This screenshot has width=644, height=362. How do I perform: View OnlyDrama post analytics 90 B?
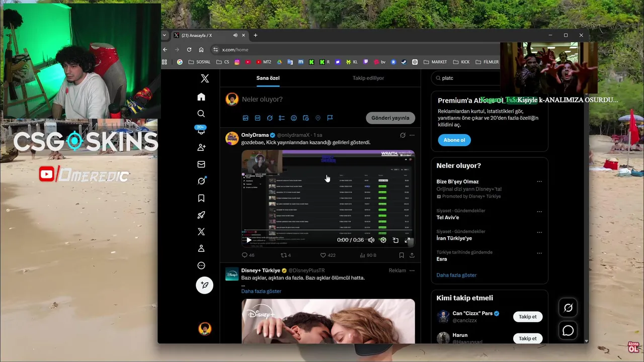point(368,255)
